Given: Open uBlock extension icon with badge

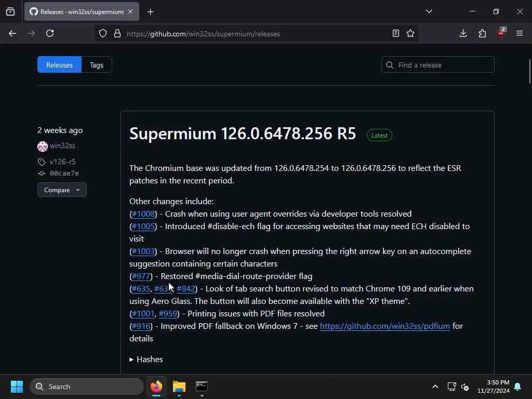Looking at the screenshot, I should click(x=501, y=33).
